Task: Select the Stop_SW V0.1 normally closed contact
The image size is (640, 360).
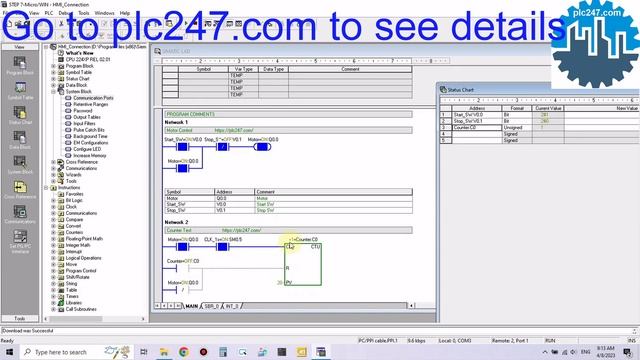Action: [x=222, y=147]
